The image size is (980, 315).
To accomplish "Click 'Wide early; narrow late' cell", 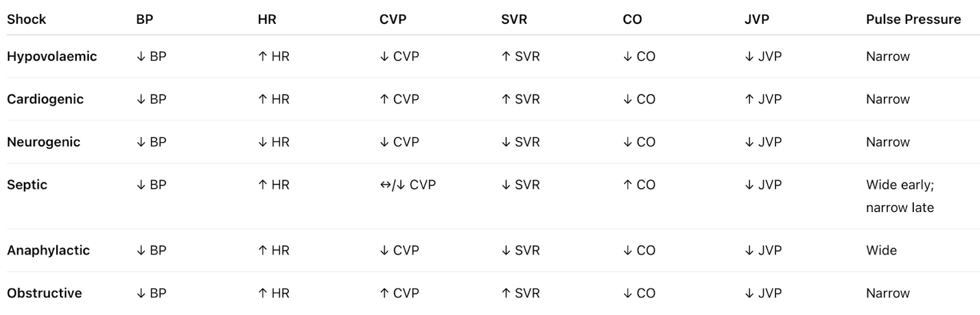I will click(899, 196).
